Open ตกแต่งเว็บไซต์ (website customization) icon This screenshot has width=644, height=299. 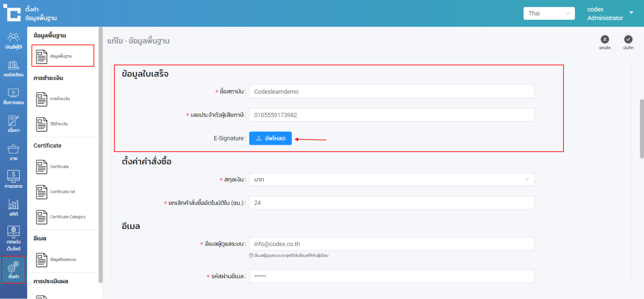pos(13,238)
